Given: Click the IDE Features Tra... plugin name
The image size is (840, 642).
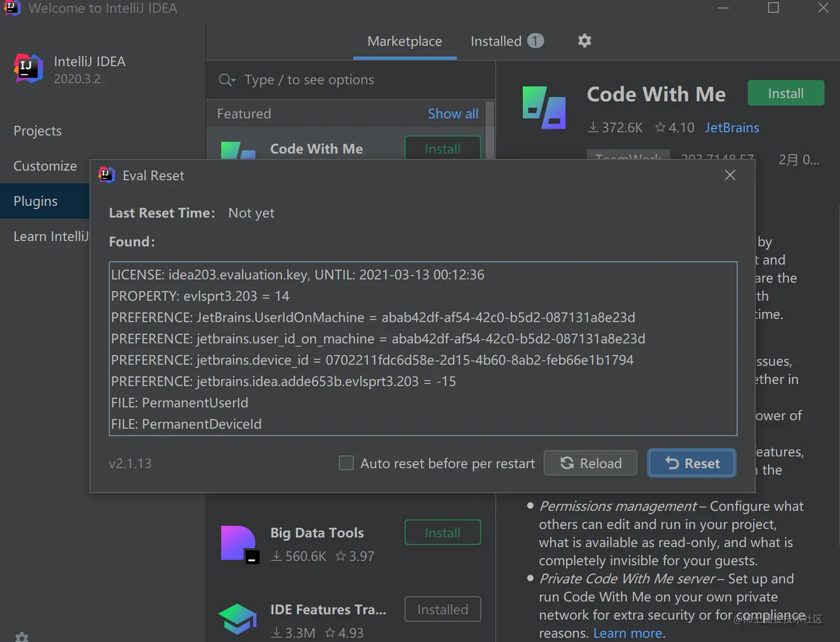Looking at the screenshot, I should (x=328, y=609).
